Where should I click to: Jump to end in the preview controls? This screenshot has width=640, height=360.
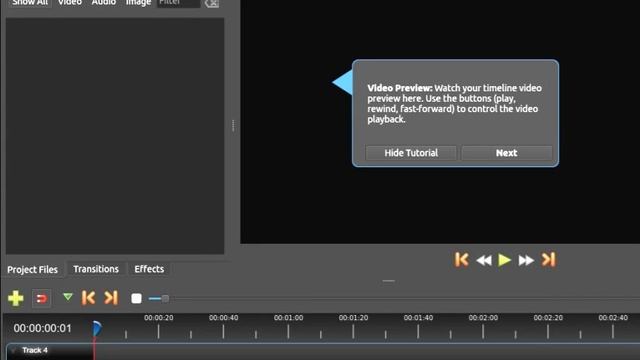tap(548, 260)
